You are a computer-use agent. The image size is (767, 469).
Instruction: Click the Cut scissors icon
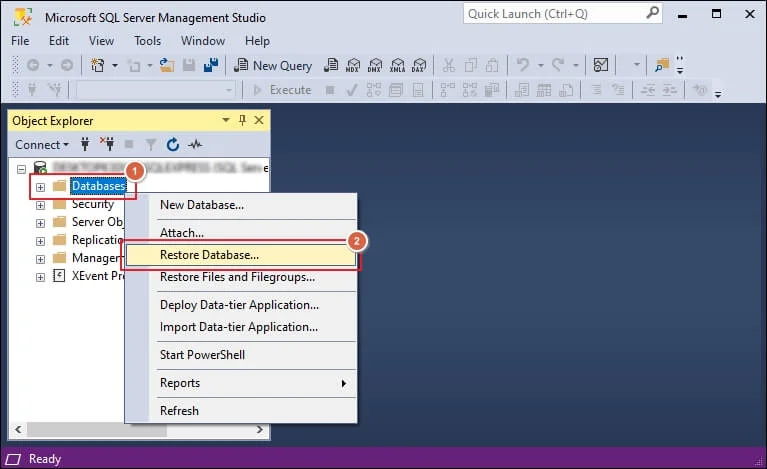449,65
